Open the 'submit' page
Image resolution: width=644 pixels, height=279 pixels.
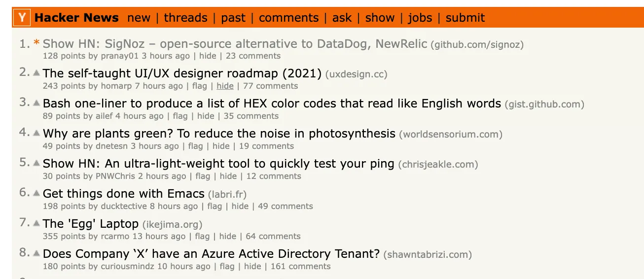coord(465,18)
